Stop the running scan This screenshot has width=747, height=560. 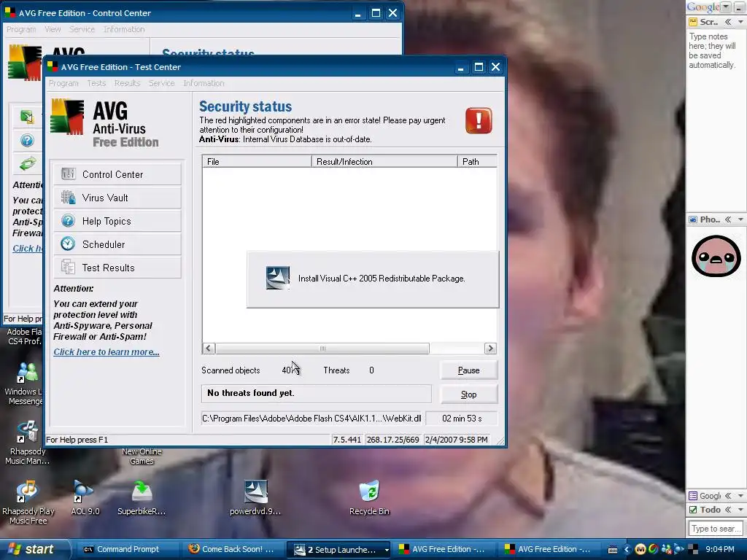[x=469, y=394]
